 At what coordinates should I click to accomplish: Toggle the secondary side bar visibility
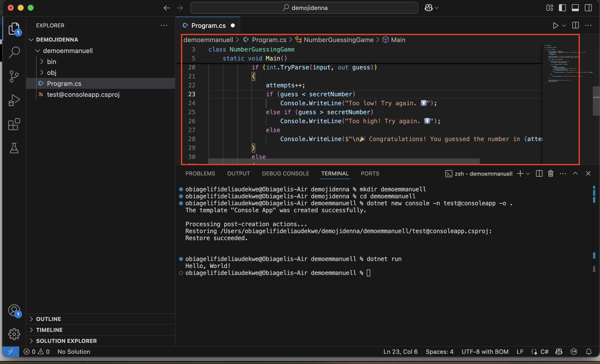pyautogui.click(x=588, y=8)
